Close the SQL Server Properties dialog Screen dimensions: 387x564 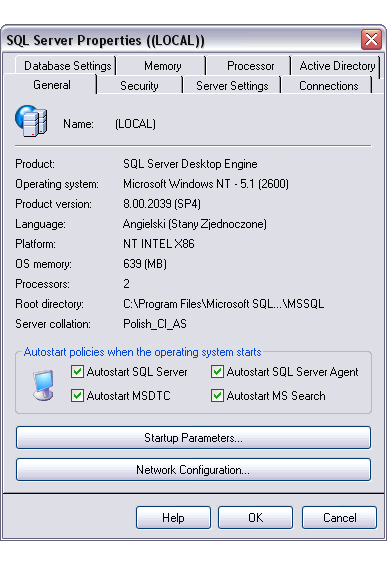371,39
